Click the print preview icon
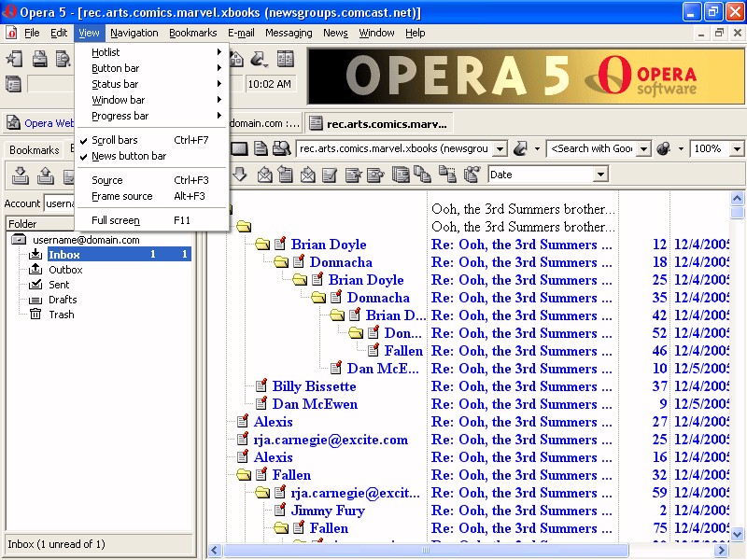The image size is (747, 560). [63, 59]
